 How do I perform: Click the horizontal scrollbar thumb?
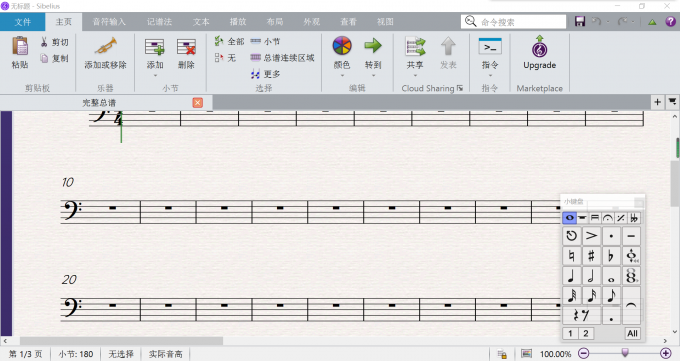pyautogui.click(x=121, y=341)
